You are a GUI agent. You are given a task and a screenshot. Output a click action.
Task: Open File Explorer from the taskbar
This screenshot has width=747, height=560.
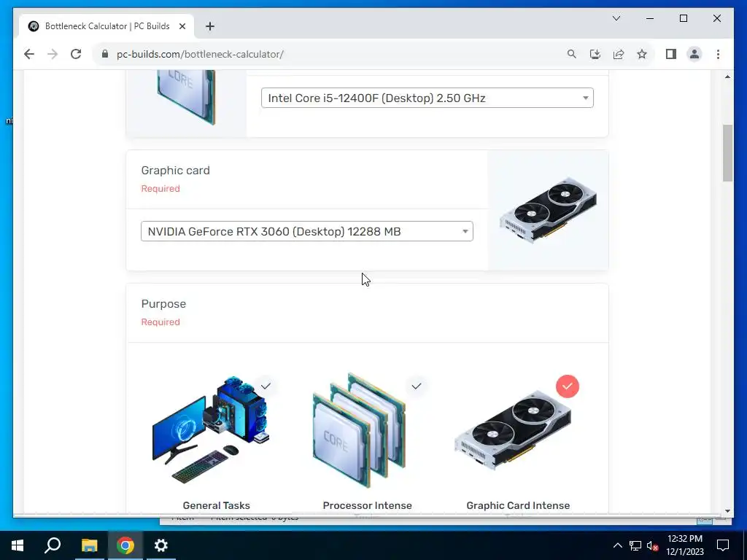(x=89, y=545)
